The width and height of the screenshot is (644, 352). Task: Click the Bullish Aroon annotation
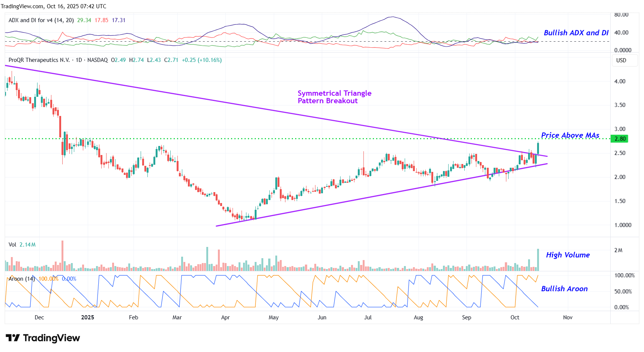pos(564,289)
